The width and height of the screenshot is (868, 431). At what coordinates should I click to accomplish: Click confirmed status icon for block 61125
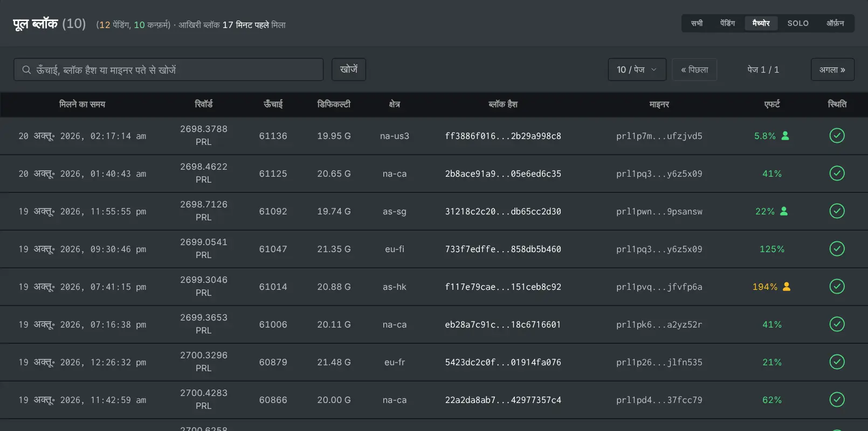tap(837, 173)
